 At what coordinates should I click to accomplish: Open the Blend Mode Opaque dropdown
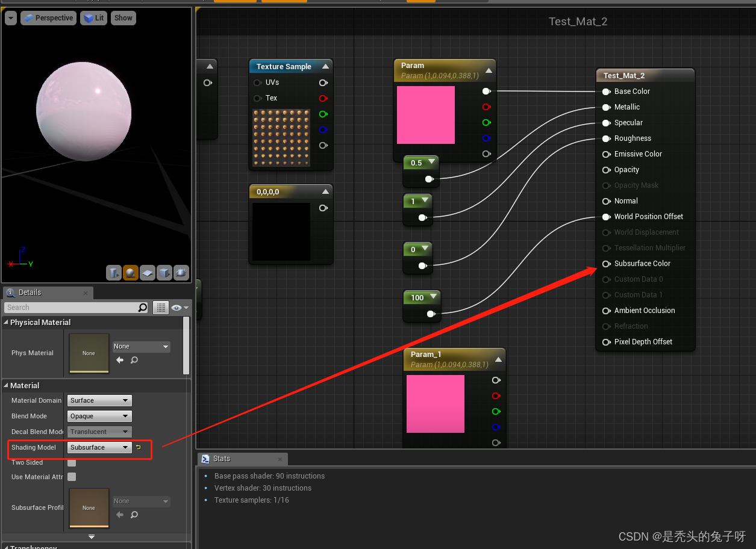99,416
